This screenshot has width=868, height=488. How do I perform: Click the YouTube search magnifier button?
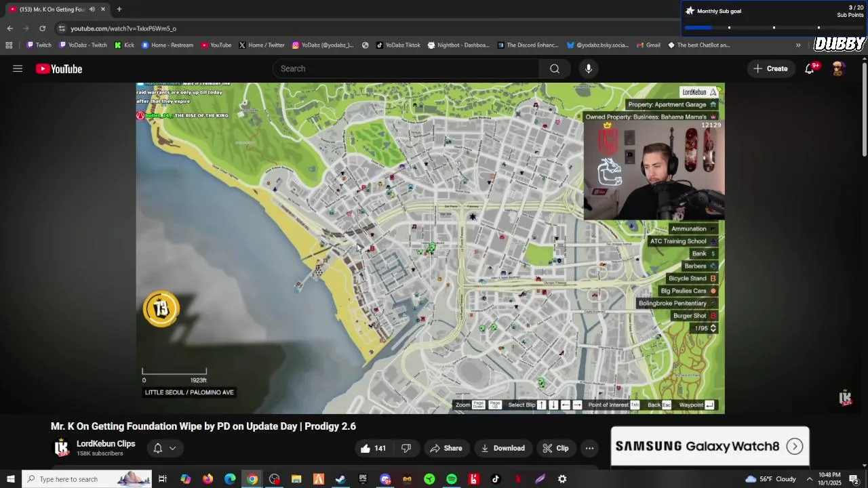pos(555,68)
